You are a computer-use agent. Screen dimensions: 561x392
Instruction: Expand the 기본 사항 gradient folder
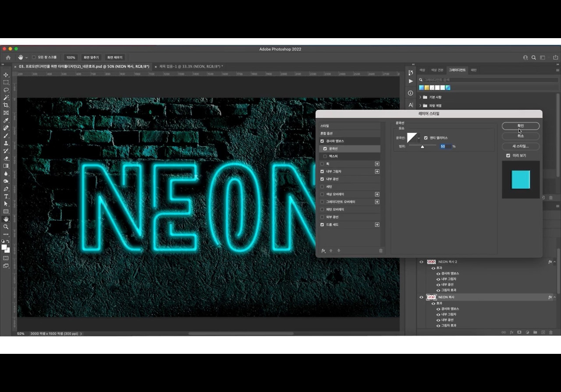(x=420, y=97)
